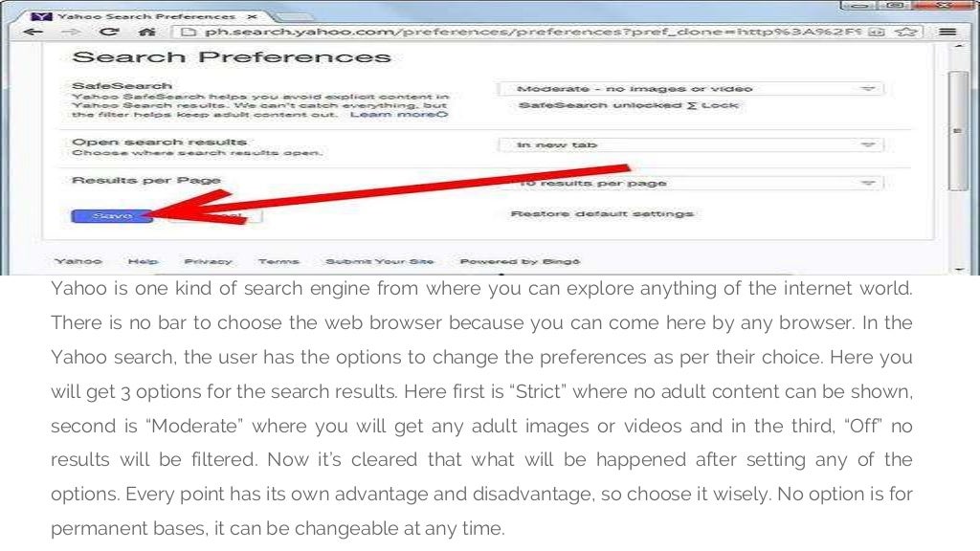Click the 'Results per Page' label
This screenshot has width=980, height=551.
[x=146, y=180]
